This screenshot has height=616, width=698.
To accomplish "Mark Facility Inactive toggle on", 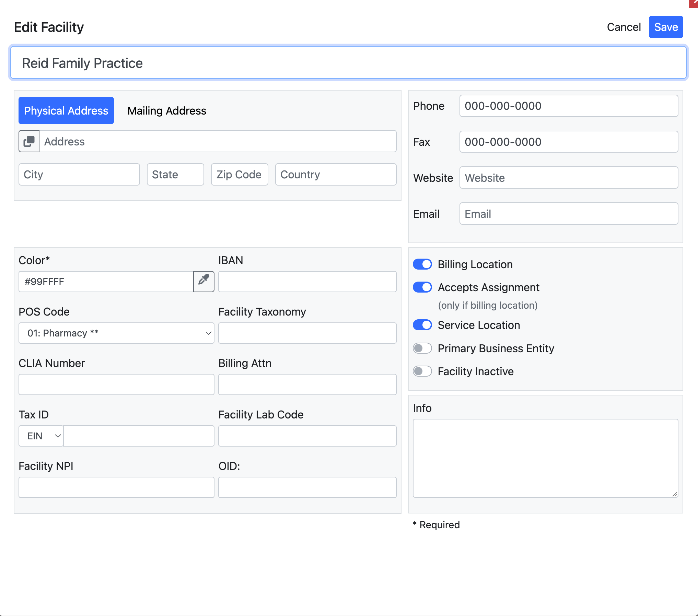I will [x=422, y=371].
